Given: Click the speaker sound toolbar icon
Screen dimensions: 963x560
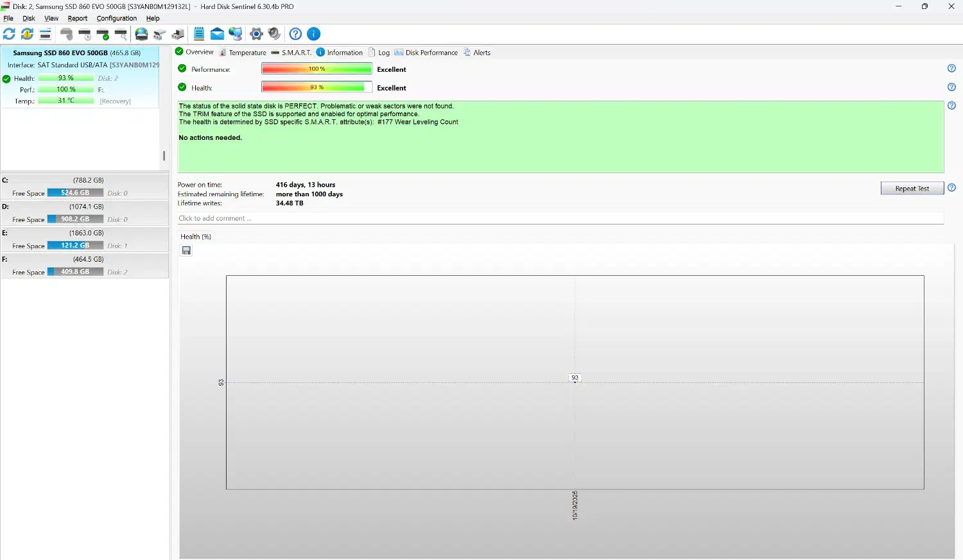Looking at the screenshot, I should click(274, 34).
